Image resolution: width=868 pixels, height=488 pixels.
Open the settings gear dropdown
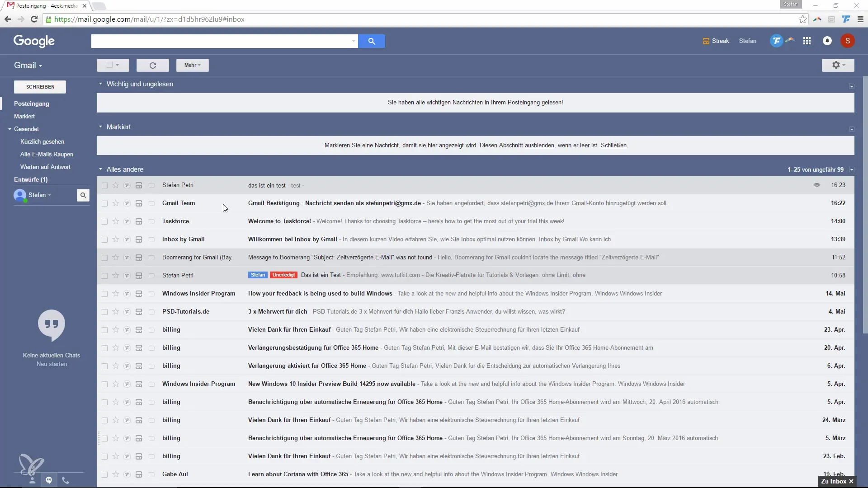(838, 66)
